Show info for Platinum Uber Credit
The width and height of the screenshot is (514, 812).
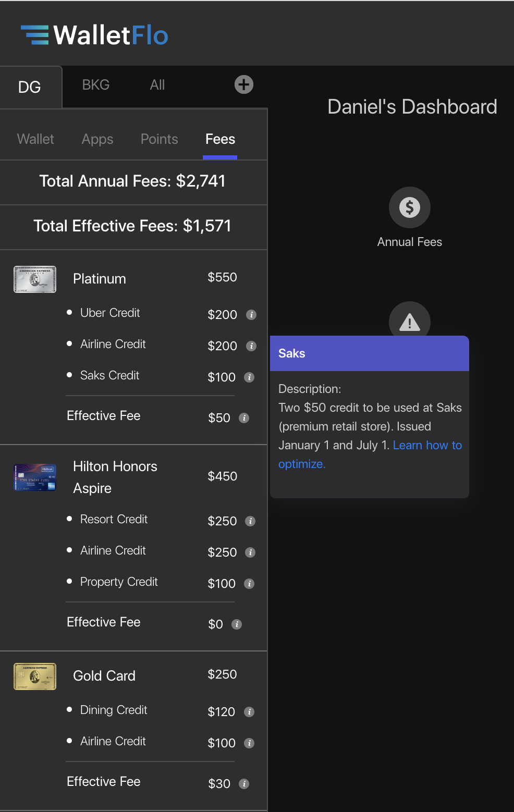point(251,315)
